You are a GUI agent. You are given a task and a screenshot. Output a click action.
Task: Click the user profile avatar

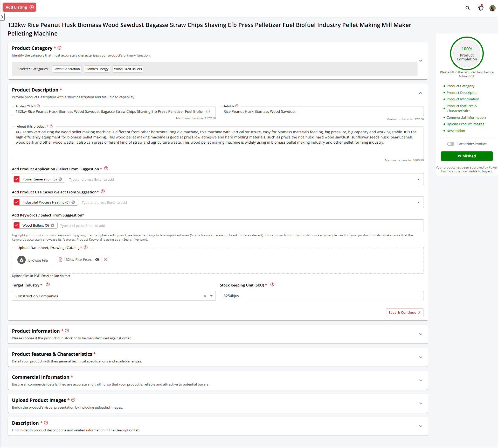click(492, 8)
